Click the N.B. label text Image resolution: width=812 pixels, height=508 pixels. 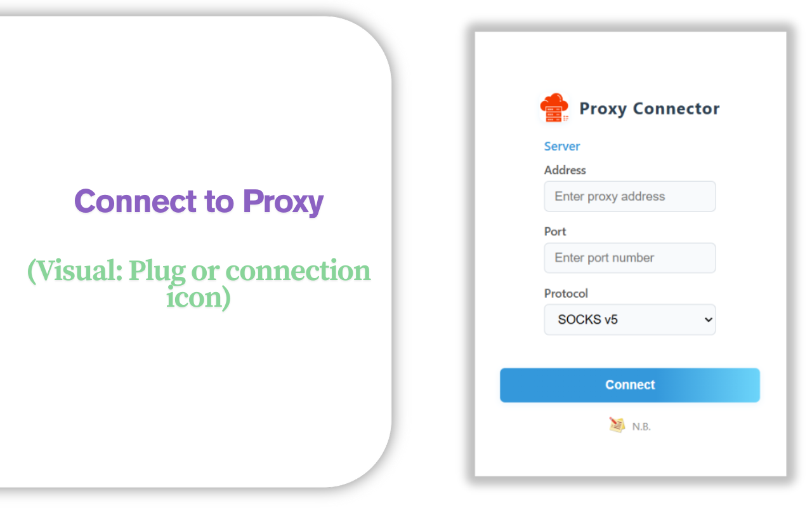[642, 425]
